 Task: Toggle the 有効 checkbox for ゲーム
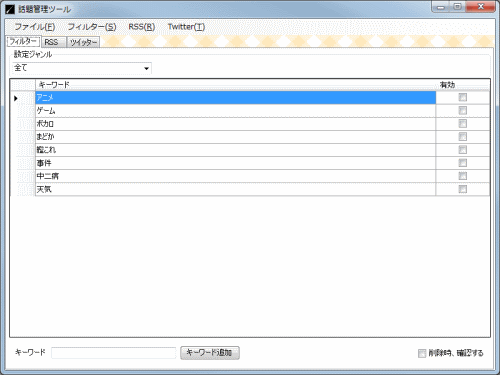pyautogui.click(x=462, y=110)
